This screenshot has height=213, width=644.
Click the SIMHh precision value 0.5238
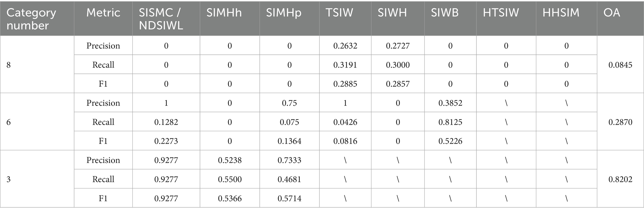point(230,160)
